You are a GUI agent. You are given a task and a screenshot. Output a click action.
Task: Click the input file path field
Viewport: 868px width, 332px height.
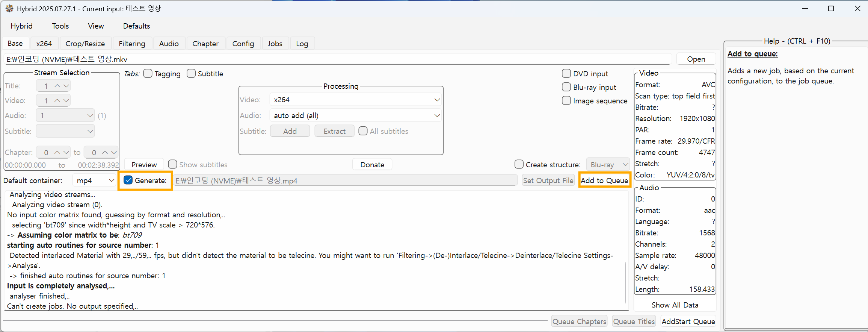338,59
